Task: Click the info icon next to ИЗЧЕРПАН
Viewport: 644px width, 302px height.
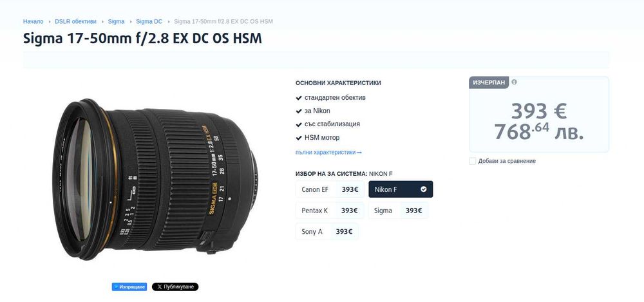Action: [x=514, y=82]
